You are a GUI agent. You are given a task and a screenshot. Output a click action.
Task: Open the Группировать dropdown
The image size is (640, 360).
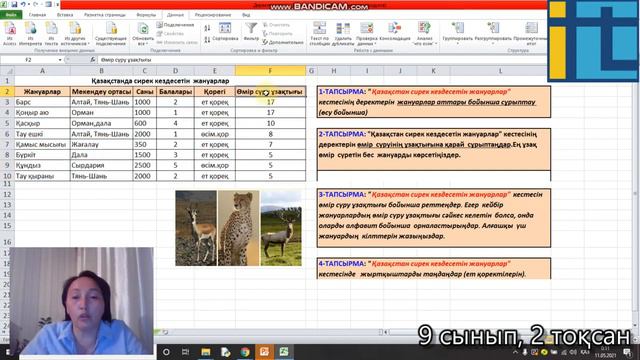point(457,33)
